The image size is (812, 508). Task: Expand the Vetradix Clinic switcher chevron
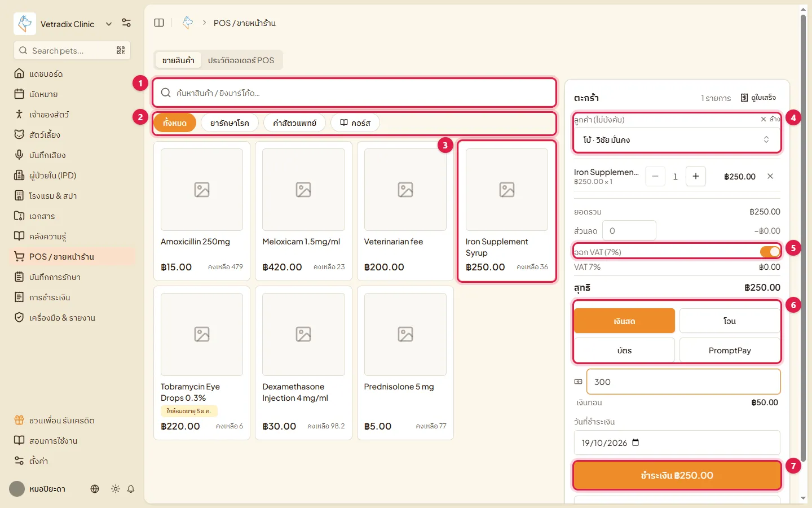[x=109, y=24]
